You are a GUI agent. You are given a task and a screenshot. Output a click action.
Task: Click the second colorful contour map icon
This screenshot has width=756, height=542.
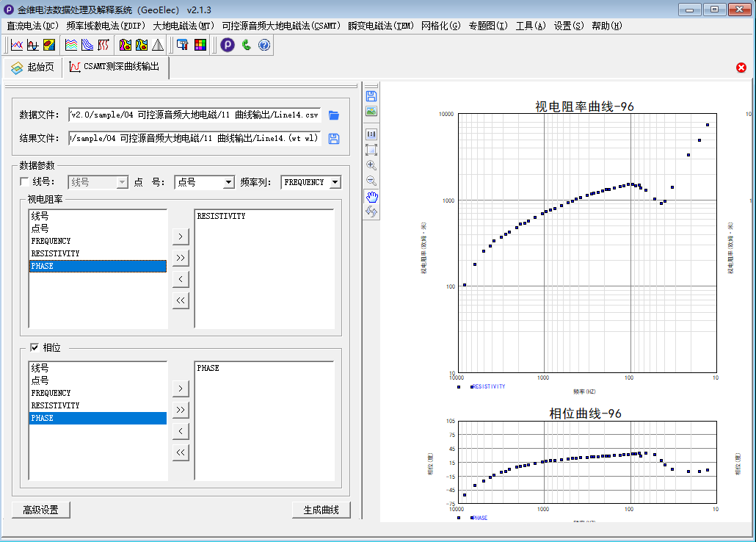141,46
